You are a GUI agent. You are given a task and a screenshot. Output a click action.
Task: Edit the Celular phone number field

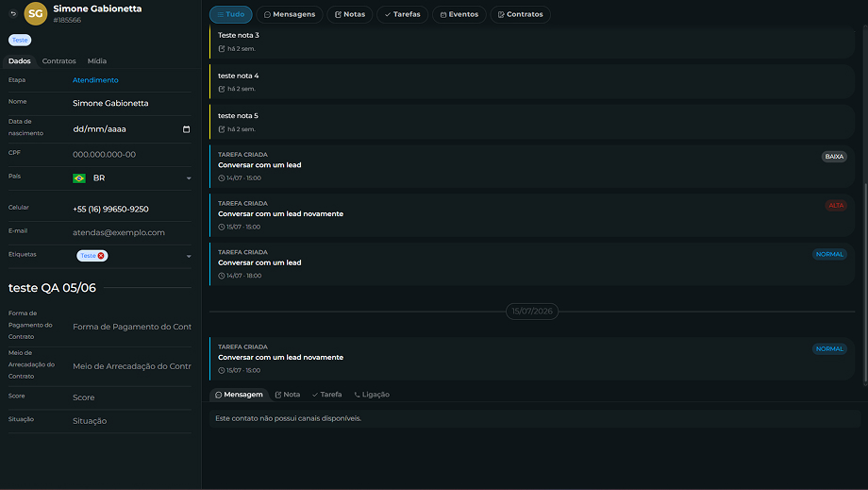click(x=132, y=210)
